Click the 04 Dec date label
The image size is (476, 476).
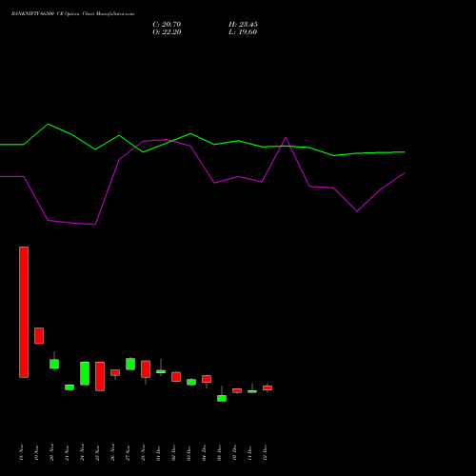click(x=204, y=452)
